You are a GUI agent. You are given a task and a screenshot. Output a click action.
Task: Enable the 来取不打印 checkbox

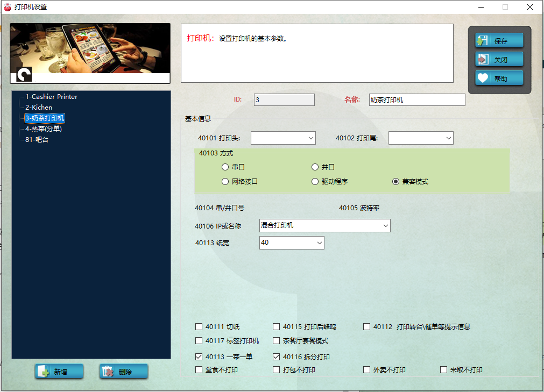click(444, 370)
